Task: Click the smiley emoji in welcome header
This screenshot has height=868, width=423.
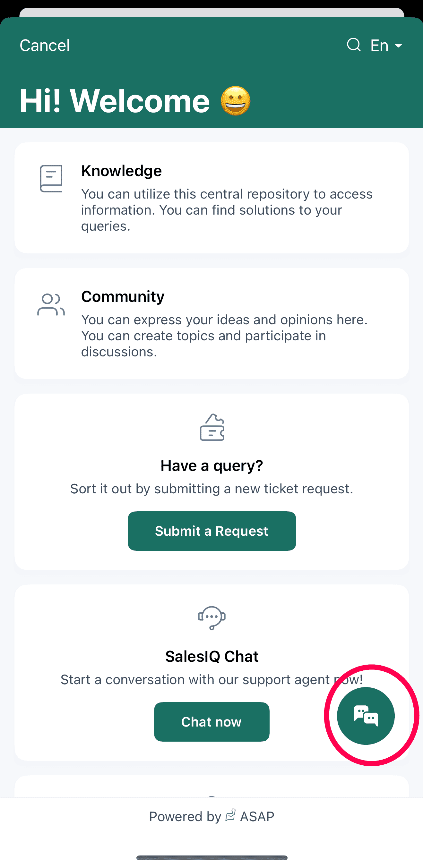Action: [x=236, y=101]
